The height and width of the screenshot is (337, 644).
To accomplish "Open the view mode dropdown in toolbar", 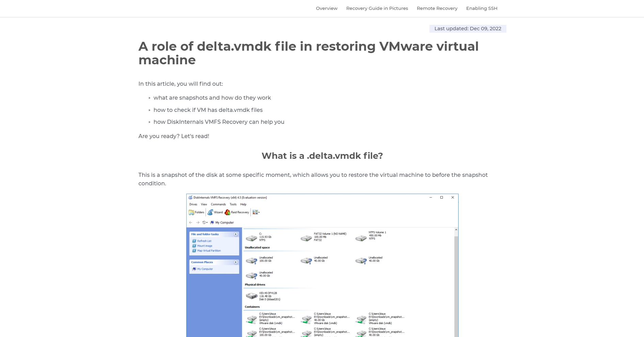I will point(256,212).
